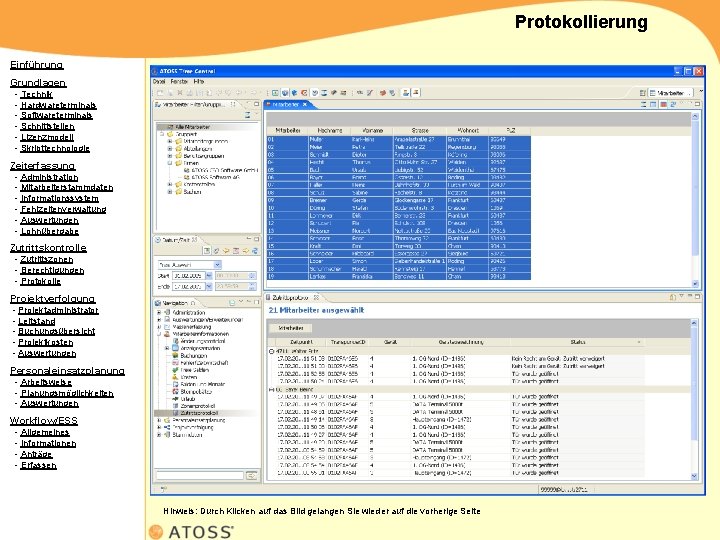Close the Mitarbeiter editor tab with its X
Viewport: 720px width, 540px height.
304,105
